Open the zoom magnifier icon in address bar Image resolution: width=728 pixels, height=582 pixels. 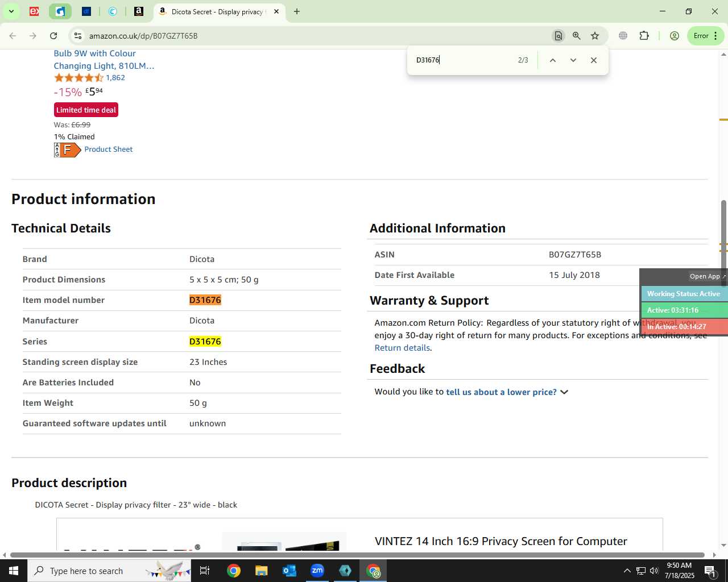pyautogui.click(x=577, y=36)
